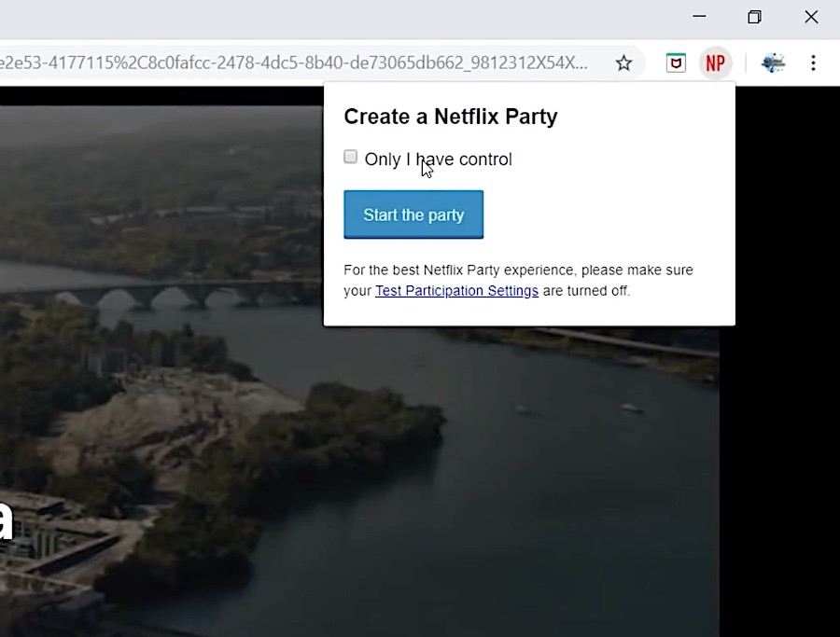
Task: Click the 'Create a Netflix Party' heading
Action: 450,117
